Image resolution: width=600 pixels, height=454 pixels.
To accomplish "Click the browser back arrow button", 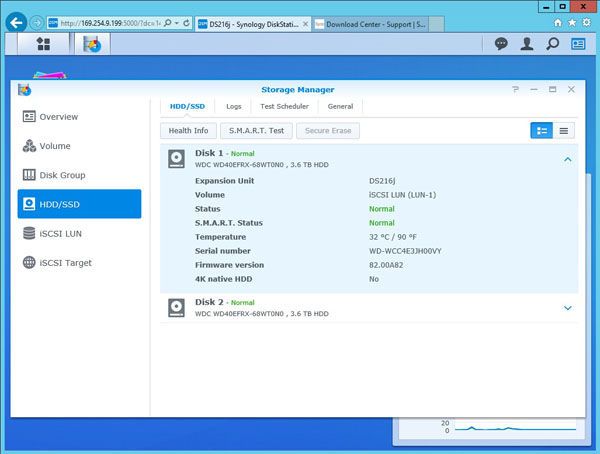I will (15, 22).
